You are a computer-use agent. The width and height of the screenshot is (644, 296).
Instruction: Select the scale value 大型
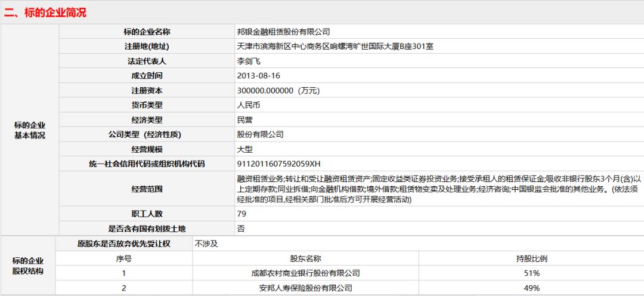click(245, 150)
